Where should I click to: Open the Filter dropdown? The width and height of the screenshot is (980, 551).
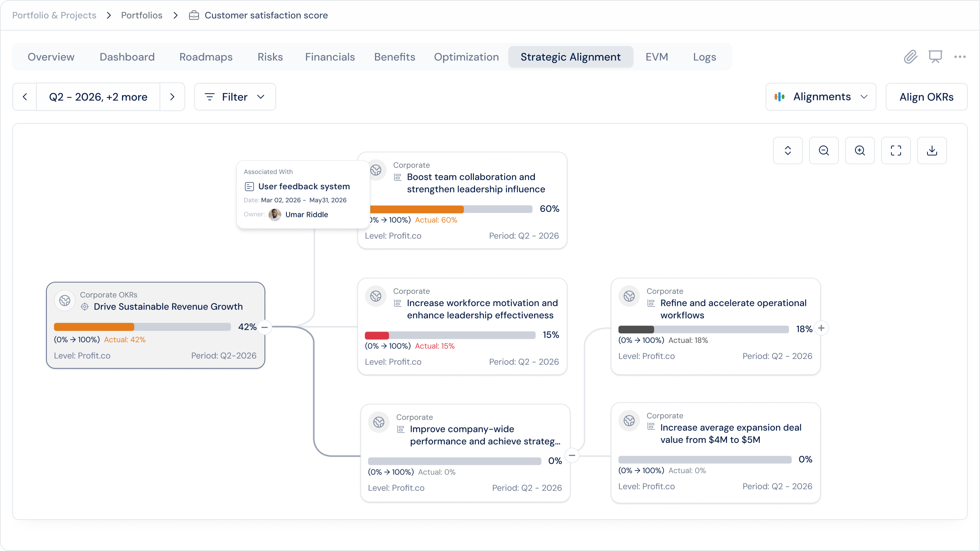(235, 97)
